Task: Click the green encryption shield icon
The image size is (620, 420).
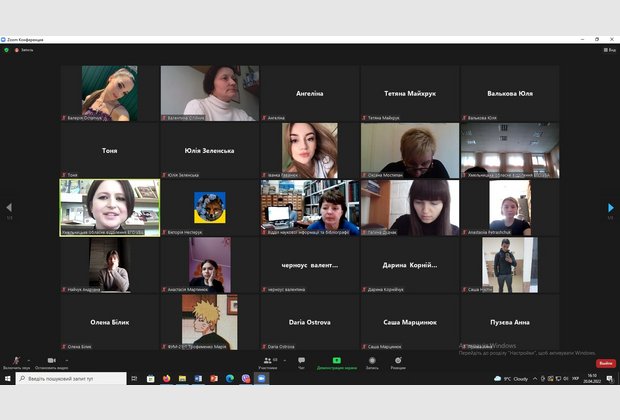Action: point(6,50)
